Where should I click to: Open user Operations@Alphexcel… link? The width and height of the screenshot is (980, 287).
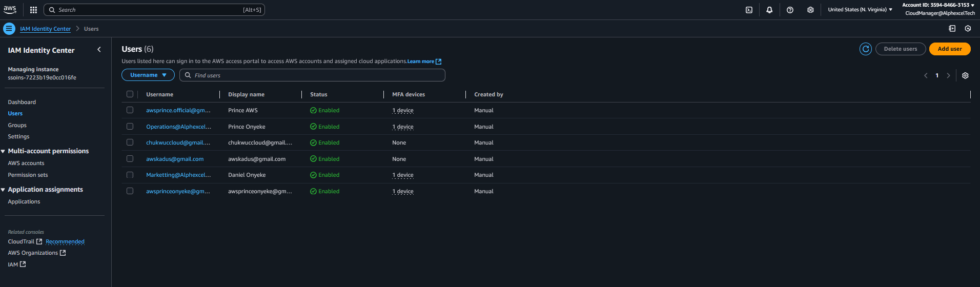(x=179, y=127)
